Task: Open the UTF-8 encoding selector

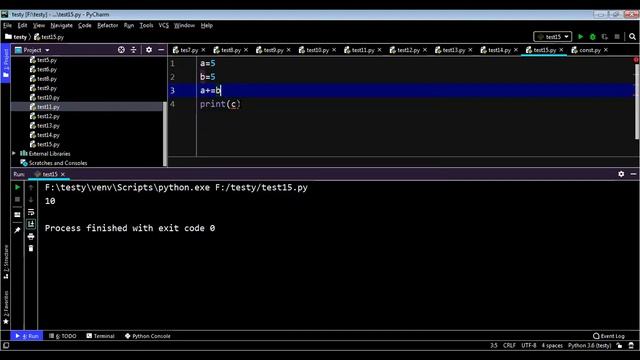Action: click(x=529, y=345)
